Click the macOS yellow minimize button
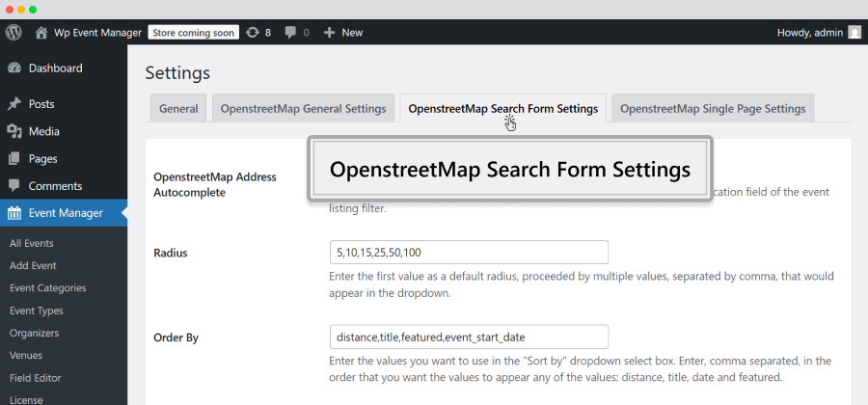 coord(21,10)
